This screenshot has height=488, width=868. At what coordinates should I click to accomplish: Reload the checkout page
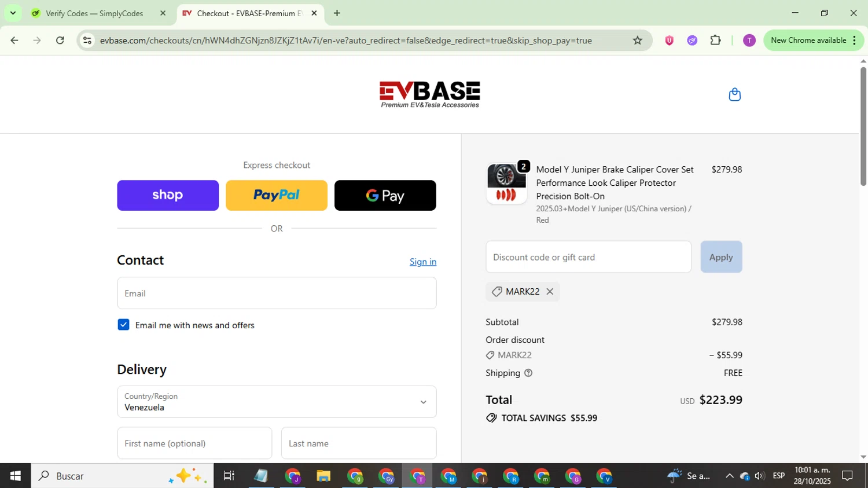60,41
